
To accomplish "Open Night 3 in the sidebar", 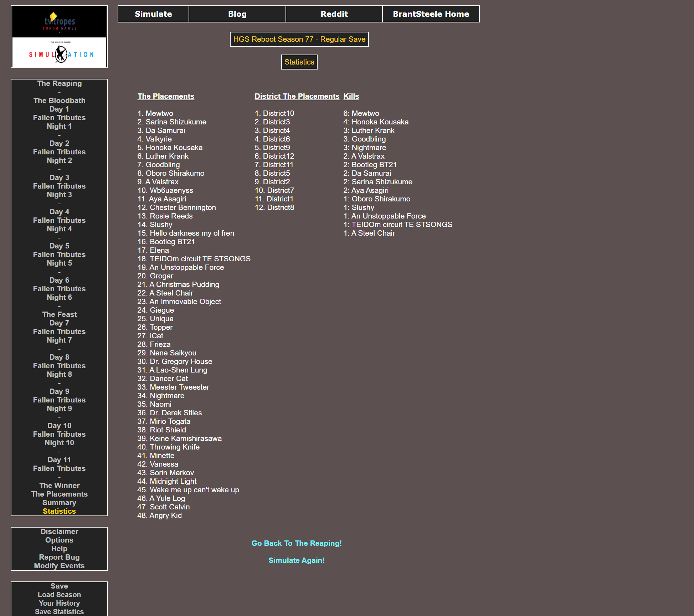I will [x=59, y=195].
